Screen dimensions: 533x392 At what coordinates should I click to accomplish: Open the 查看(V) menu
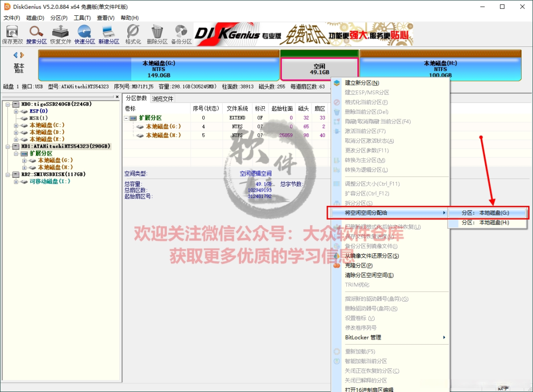point(106,18)
